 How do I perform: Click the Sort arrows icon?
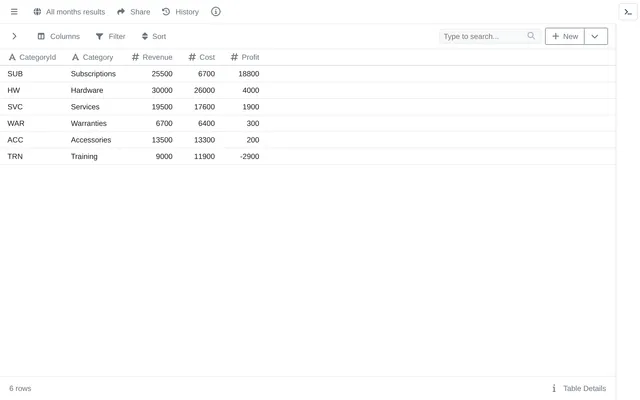click(x=144, y=36)
